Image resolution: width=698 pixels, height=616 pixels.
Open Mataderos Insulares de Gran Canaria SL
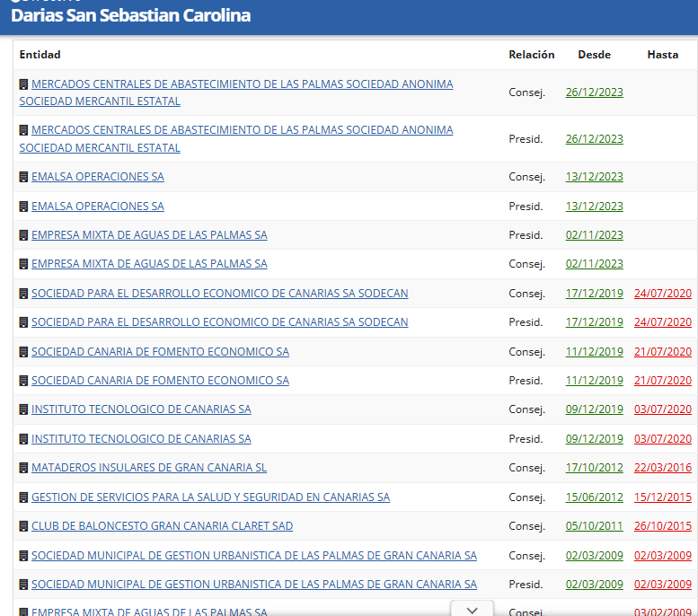[149, 468]
